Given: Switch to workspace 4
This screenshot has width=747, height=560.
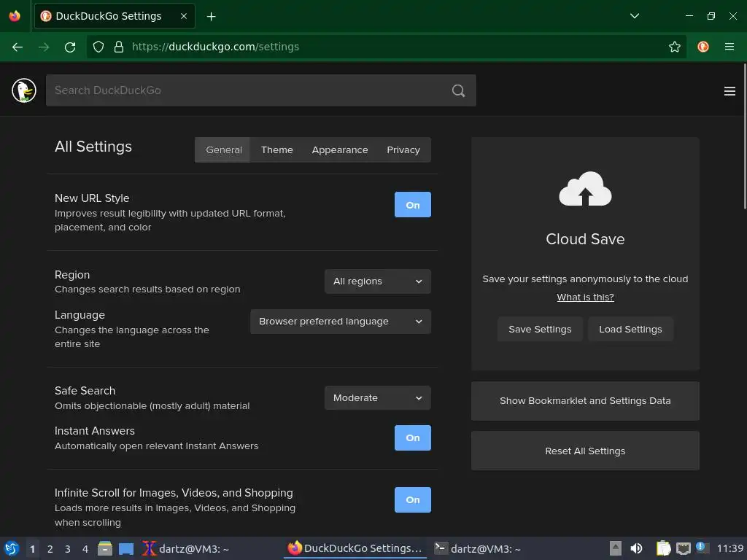Looking at the screenshot, I should 85,549.
